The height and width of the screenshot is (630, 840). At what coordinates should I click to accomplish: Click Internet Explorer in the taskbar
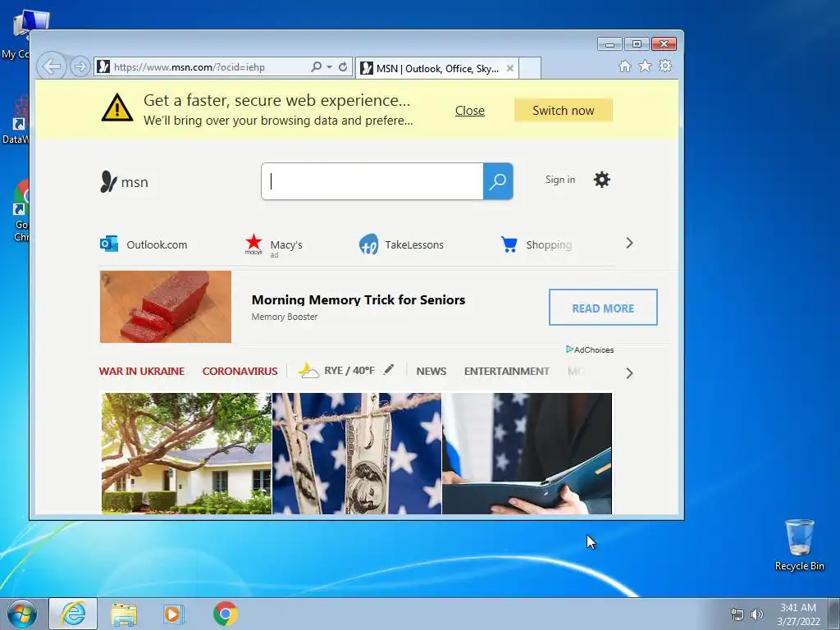click(73, 614)
